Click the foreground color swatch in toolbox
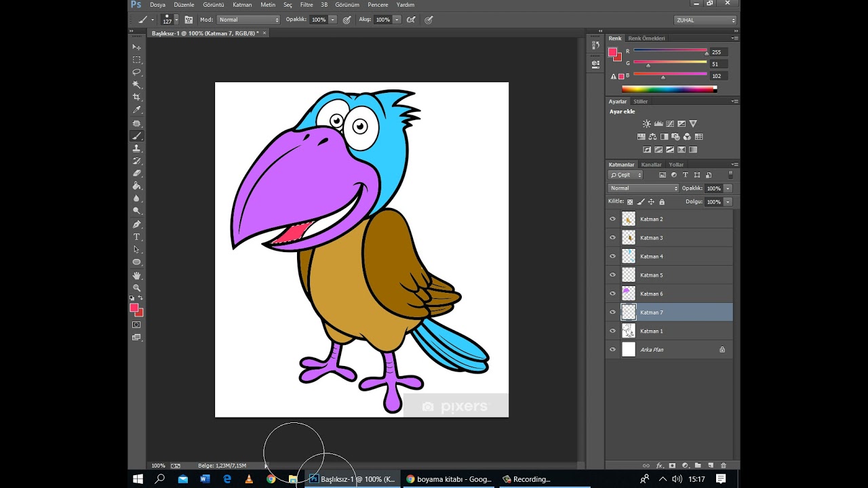Screen dimensions: 868x488 [134, 308]
